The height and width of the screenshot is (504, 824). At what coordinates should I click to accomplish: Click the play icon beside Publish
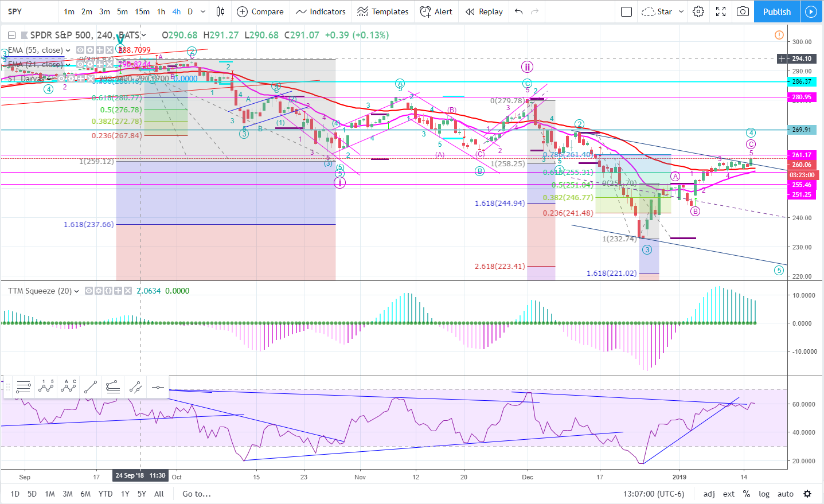[811, 11]
